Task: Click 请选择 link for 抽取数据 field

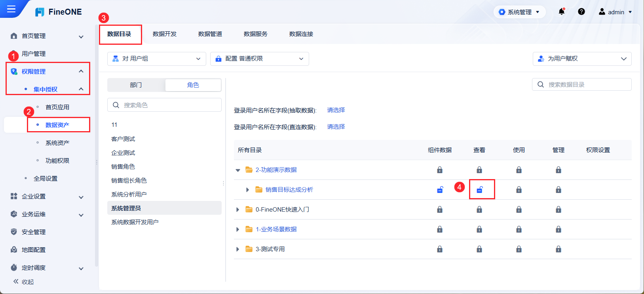Action: click(x=336, y=110)
